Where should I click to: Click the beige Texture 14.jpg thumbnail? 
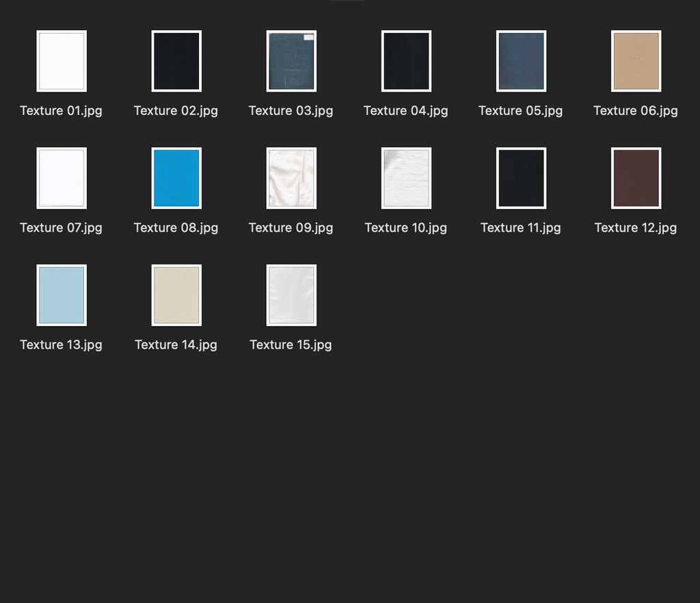click(176, 295)
